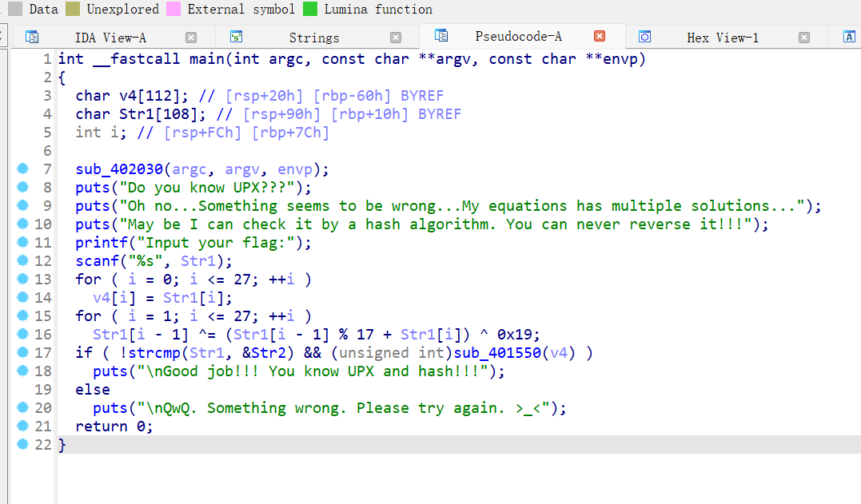Screen dimensions: 861x504
Task: Click the Structures tab icon at right edge
Action: click(849, 38)
